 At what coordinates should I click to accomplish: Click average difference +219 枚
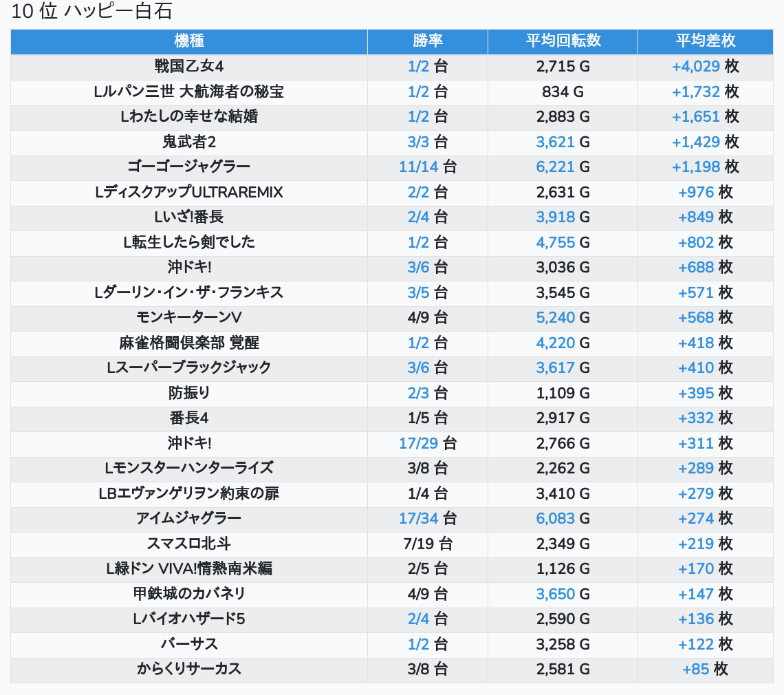point(706,544)
